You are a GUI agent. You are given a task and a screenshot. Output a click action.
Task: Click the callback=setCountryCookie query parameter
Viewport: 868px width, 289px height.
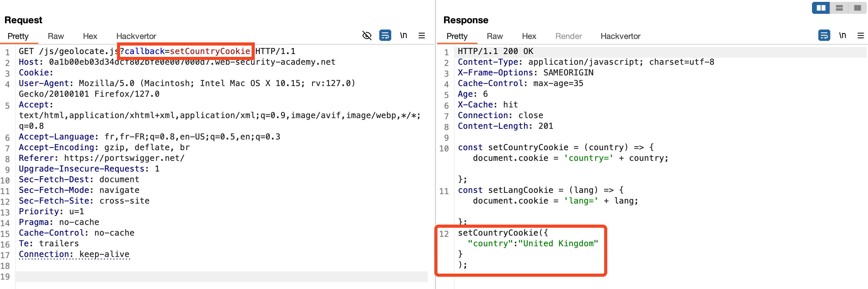pyautogui.click(x=187, y=51)
